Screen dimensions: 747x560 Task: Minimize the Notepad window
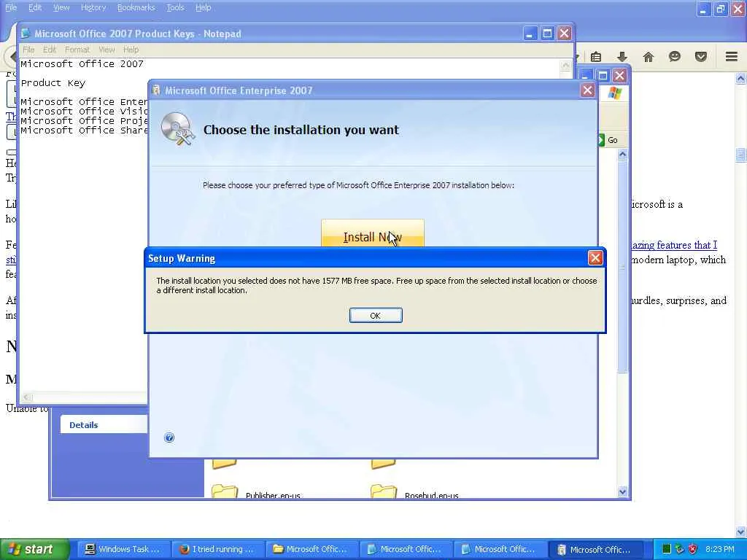coord(530,34)
